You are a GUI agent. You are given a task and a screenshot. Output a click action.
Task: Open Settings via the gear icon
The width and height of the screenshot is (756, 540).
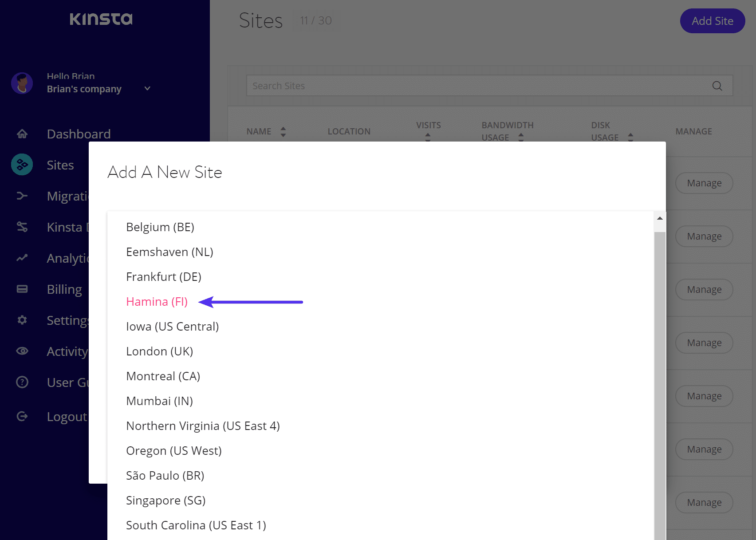(22, 320)
